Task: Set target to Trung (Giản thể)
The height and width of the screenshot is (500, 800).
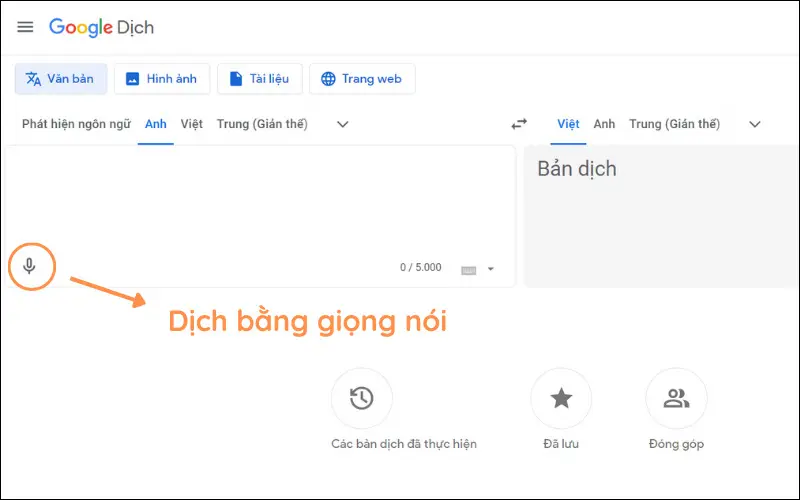Action: [x=674, y=125]
